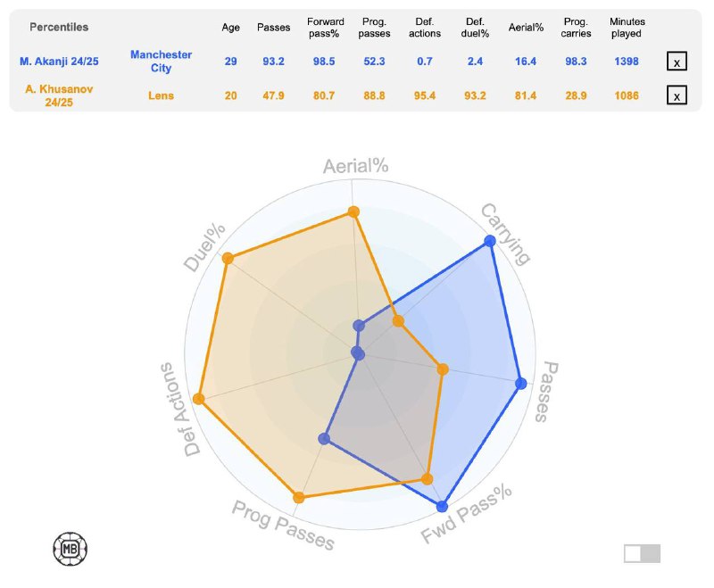Click the MB football logo icon
The height and width of the screenshot is (588, 714).
coord(71,549)
